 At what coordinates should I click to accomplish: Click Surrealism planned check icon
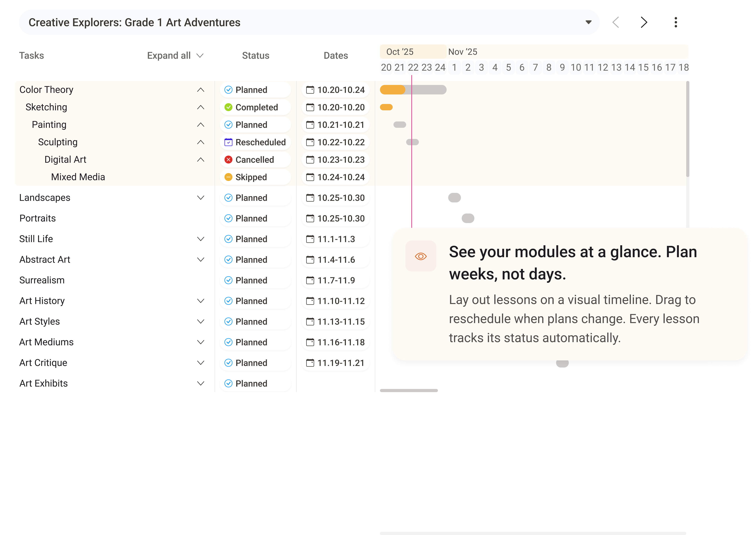(228, 280)
